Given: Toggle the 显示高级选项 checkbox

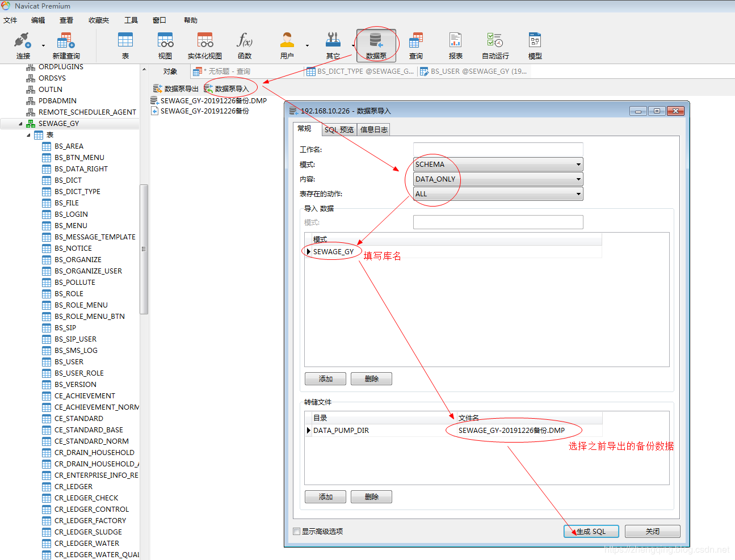Looking at the screenshot, I should coord(297,532).
